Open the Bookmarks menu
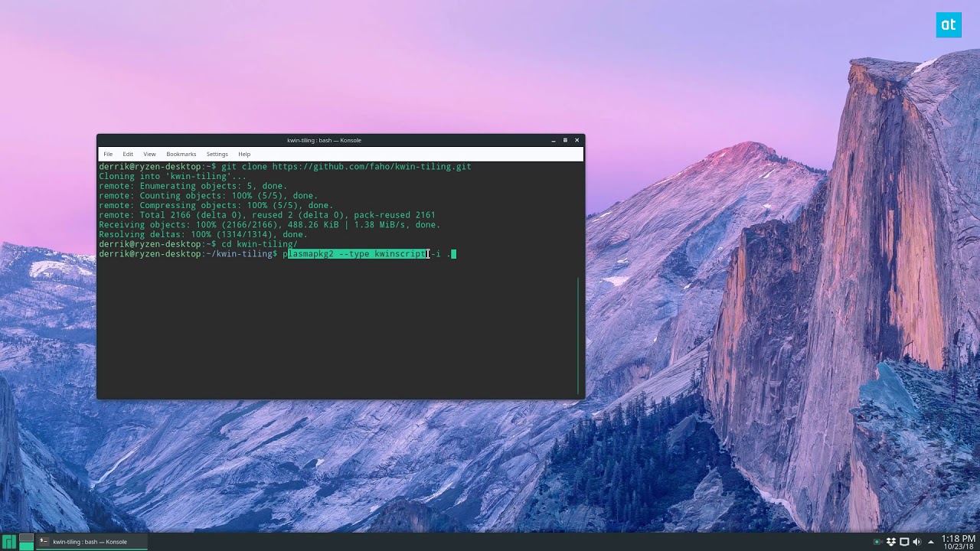 coord(181,154)
